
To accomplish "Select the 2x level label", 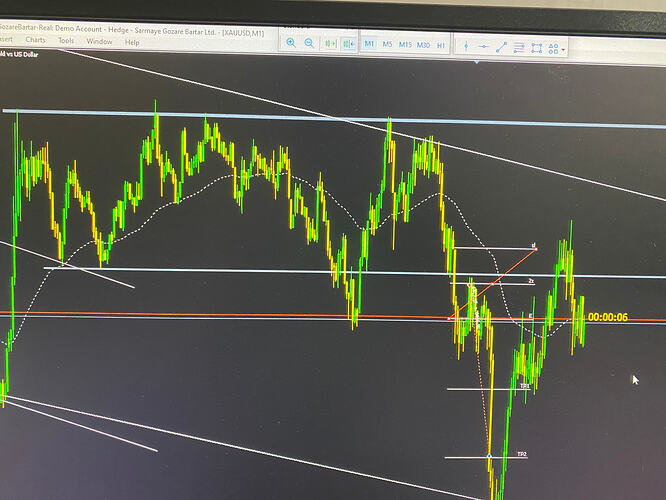I will (x=531, y=281).
